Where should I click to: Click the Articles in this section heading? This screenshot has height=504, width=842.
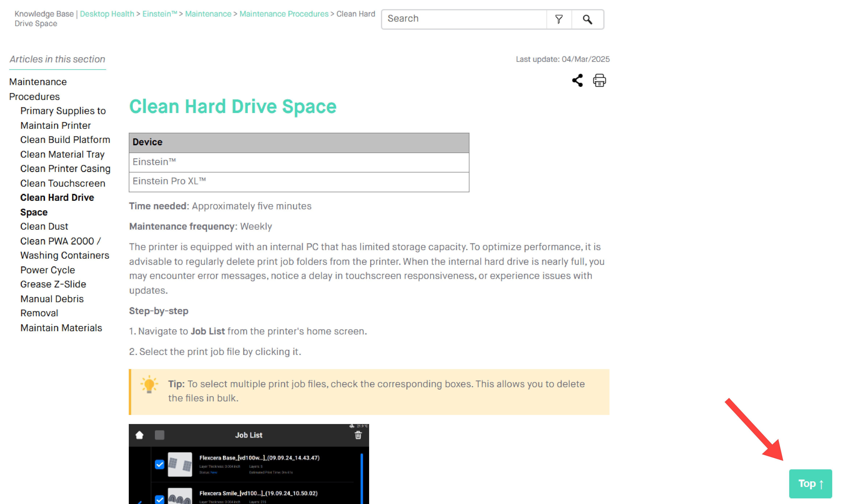57,59
